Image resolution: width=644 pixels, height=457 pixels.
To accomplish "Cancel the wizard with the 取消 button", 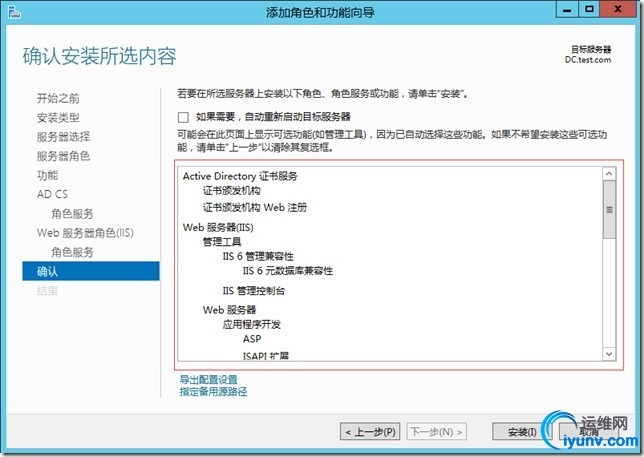I will (x=589, y=432).
